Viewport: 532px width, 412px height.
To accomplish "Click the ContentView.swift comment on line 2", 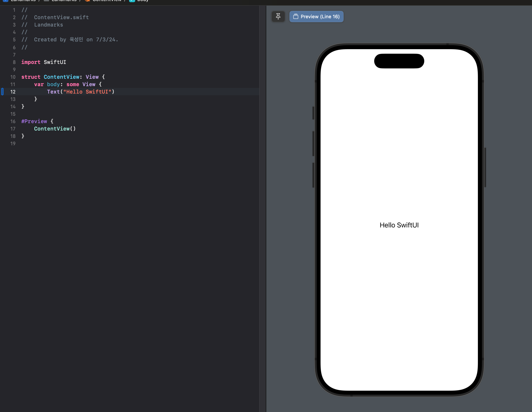I will tap(61, 17).
